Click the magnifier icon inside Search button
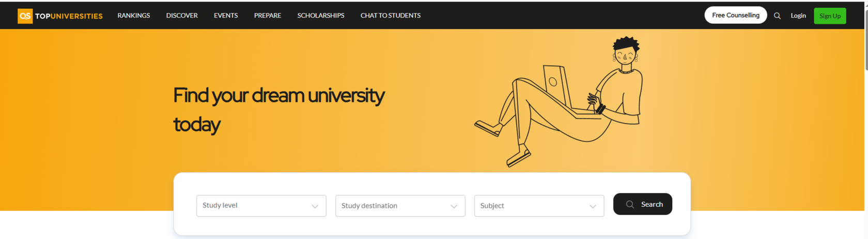 630,204
